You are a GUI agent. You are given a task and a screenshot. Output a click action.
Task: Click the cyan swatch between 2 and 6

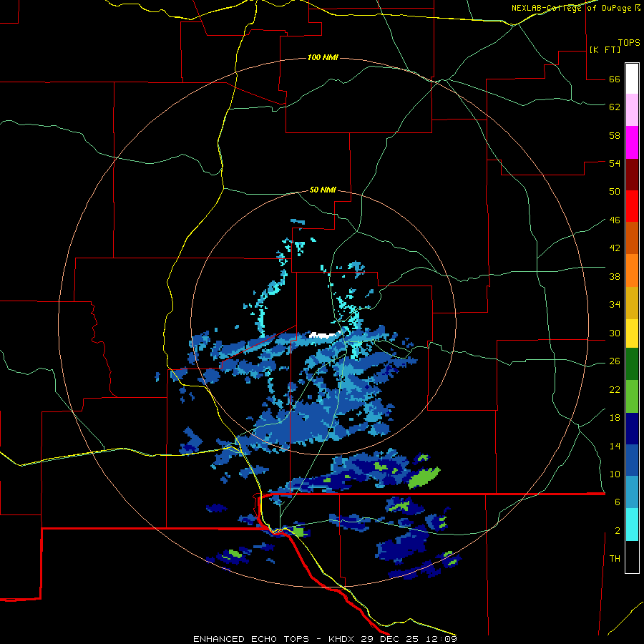(x=632, y=525)
